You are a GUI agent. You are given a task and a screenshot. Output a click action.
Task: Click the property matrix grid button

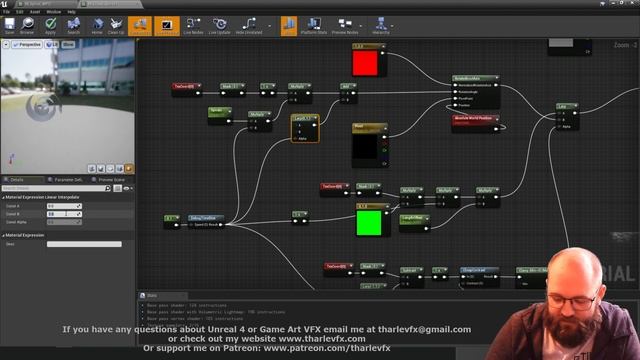(x=117, y=188)
